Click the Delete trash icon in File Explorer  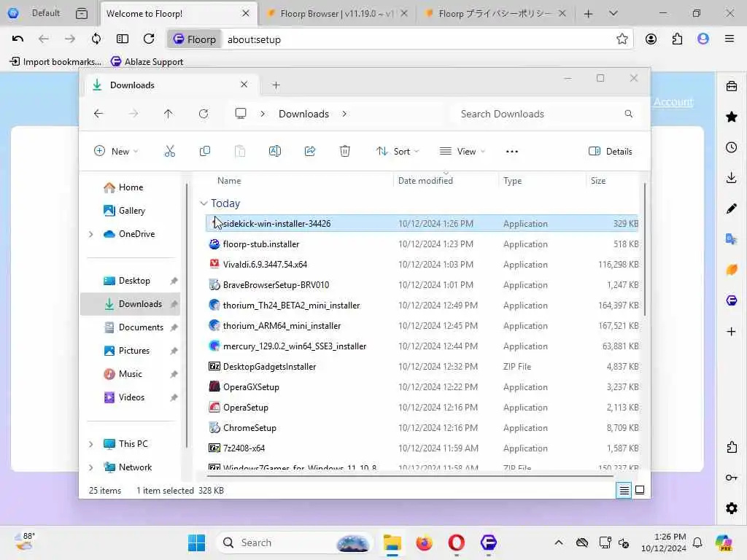click(x=345, y=152)
